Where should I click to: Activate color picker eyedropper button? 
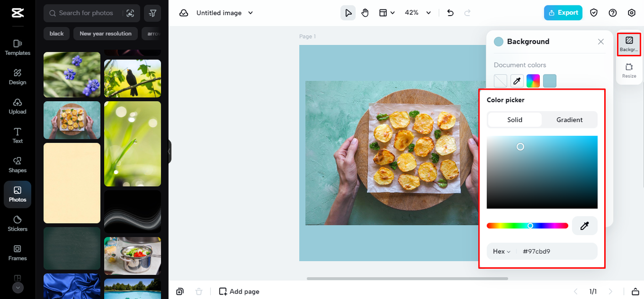(585, 226)
